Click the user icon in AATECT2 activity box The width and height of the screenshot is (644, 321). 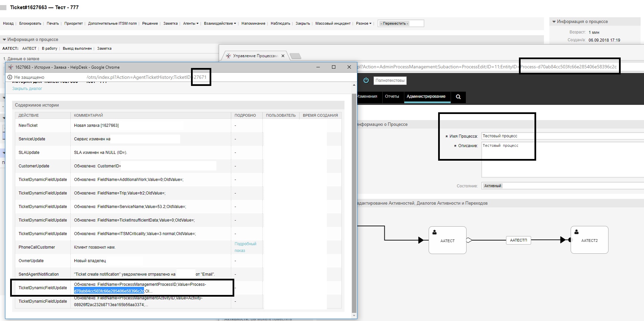(576, 232)
